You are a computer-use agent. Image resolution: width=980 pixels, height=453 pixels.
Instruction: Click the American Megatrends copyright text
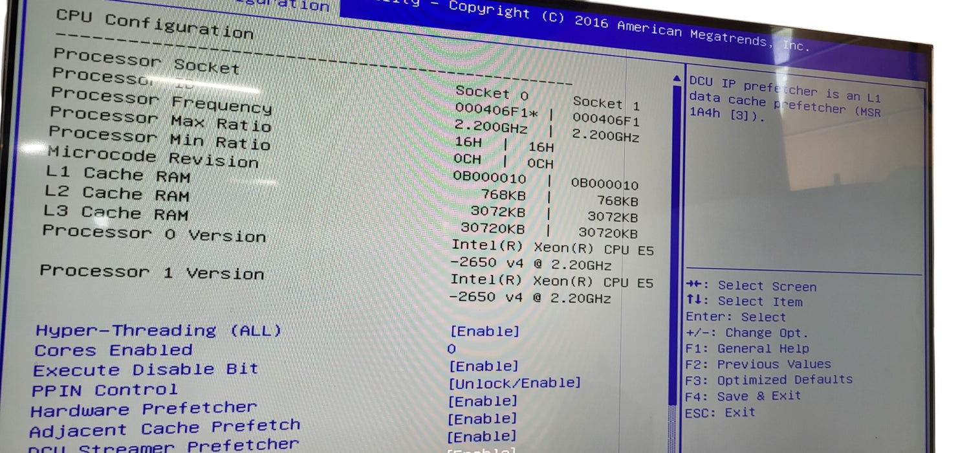[627, 26]
